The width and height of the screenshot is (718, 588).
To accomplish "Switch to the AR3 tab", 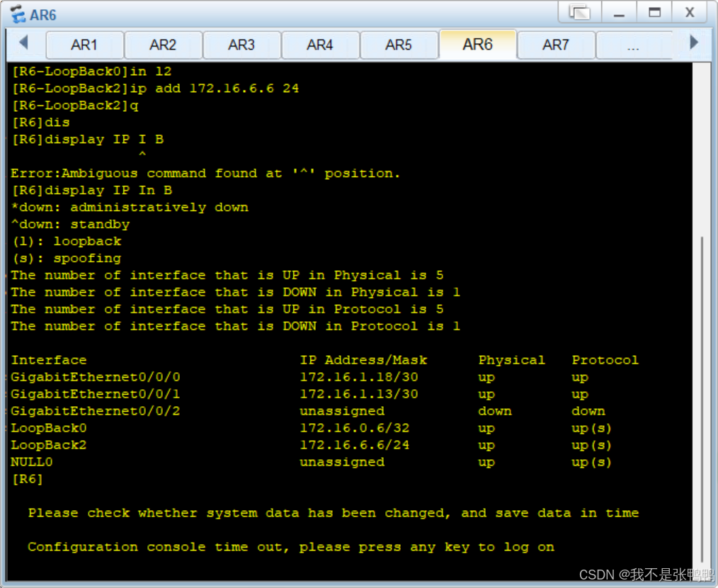I will click(x=241, y=45).
